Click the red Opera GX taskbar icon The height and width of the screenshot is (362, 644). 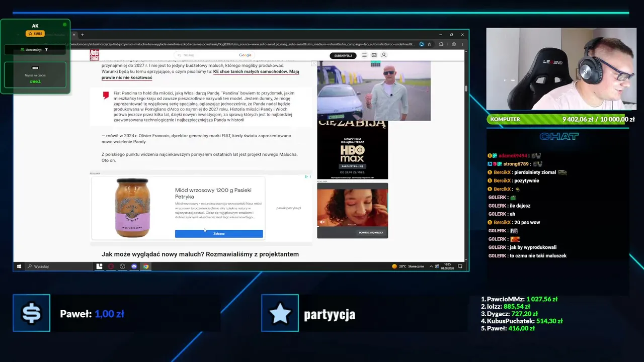(x=111, y=266)
